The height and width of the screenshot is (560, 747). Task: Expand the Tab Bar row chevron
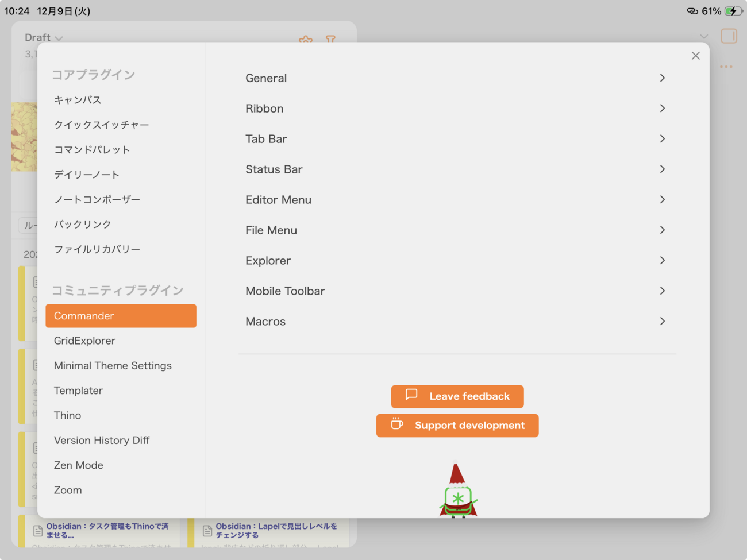click(663, 139)
